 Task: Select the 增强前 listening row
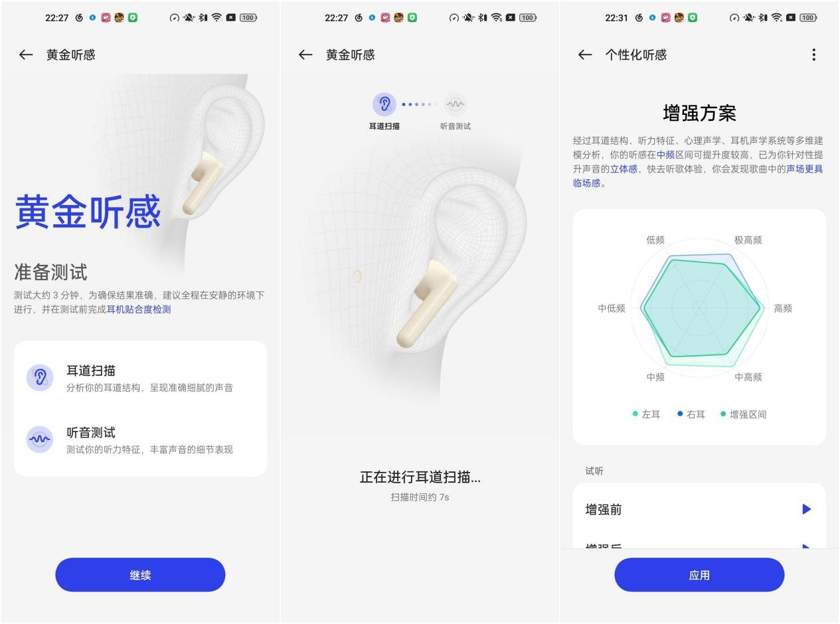tap(699, 509)
